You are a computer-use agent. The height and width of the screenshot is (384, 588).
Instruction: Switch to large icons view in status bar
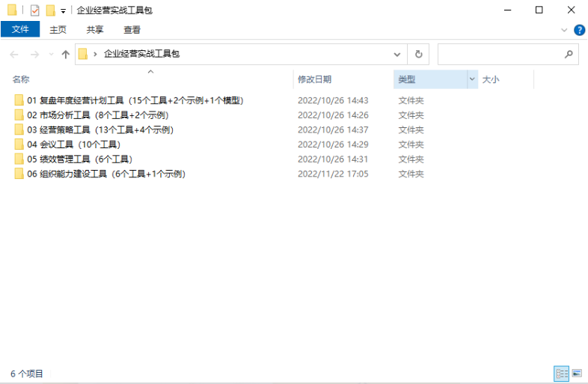[x=577, y=374]
